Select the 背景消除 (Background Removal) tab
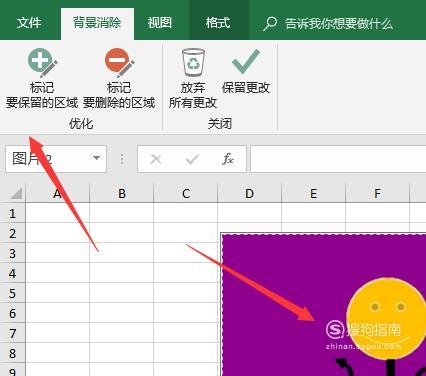426x376 pixels. [x=97, y=23]
